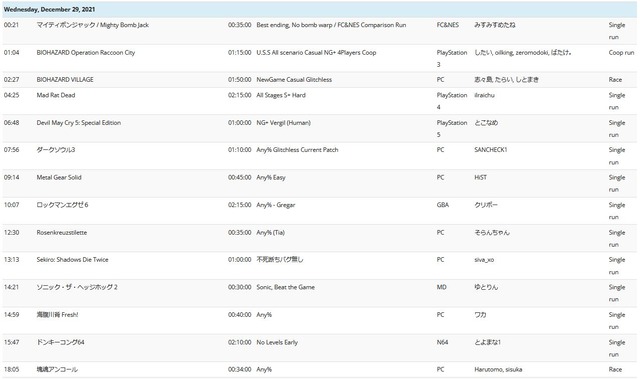Select the 18:05 start time
Image resolution: width=640 pixels, height=379 pixels.
(11, 369)
